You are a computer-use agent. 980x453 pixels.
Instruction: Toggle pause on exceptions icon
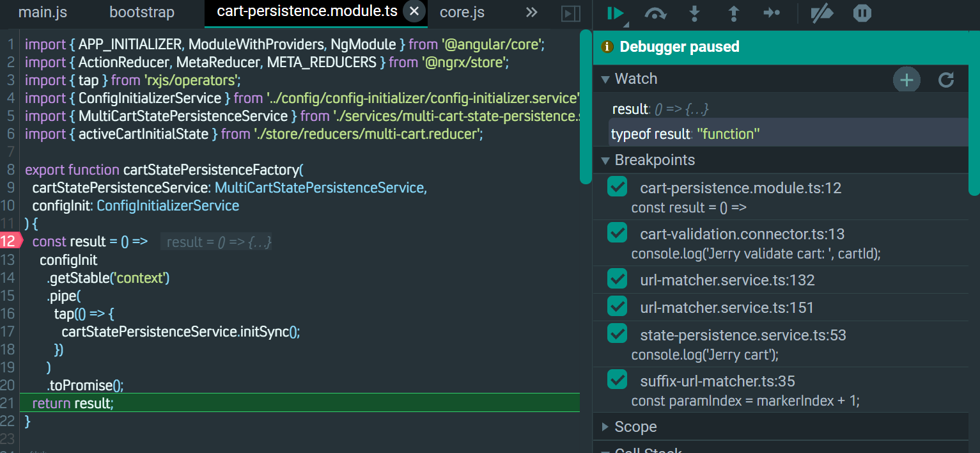click(862, 13)
